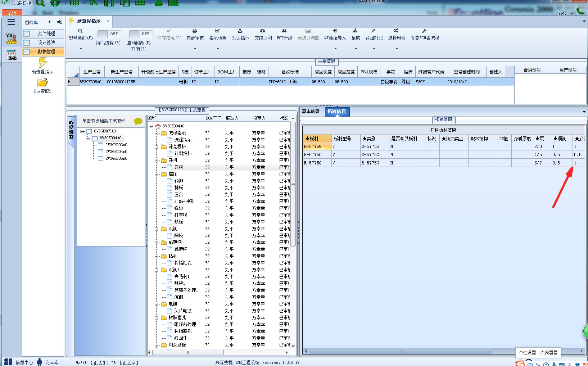
Task: Open dropdown arrow under 内部审核
Action: pyautogui.click(x=195, y=49)
